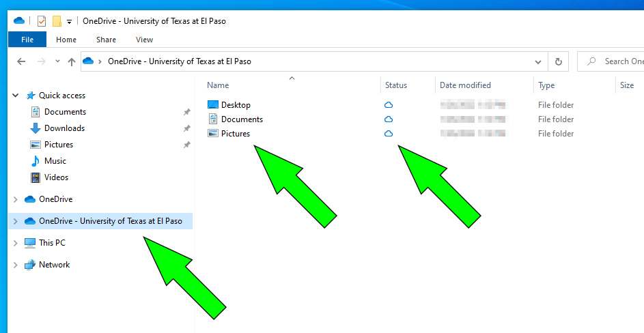Screen dimensions: 644x333
Task: Open the Recent locations dropdown arrow
Action: click(x=57, y=61)
